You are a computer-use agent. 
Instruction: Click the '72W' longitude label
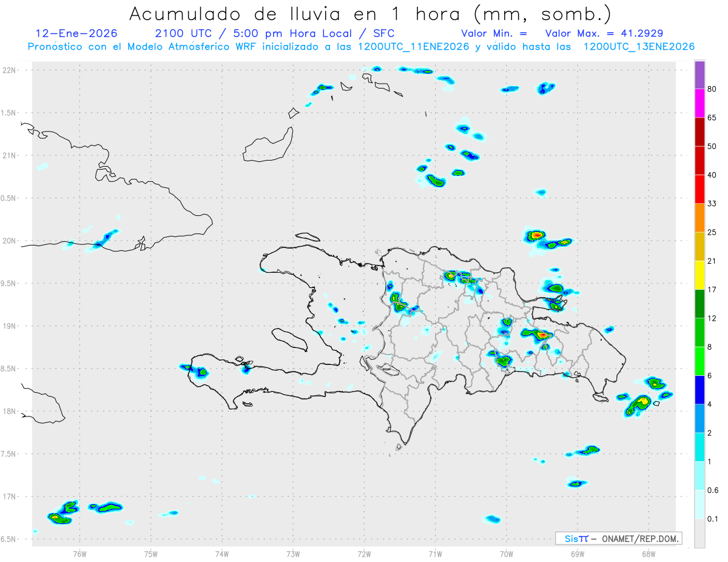tap(364, 554)
